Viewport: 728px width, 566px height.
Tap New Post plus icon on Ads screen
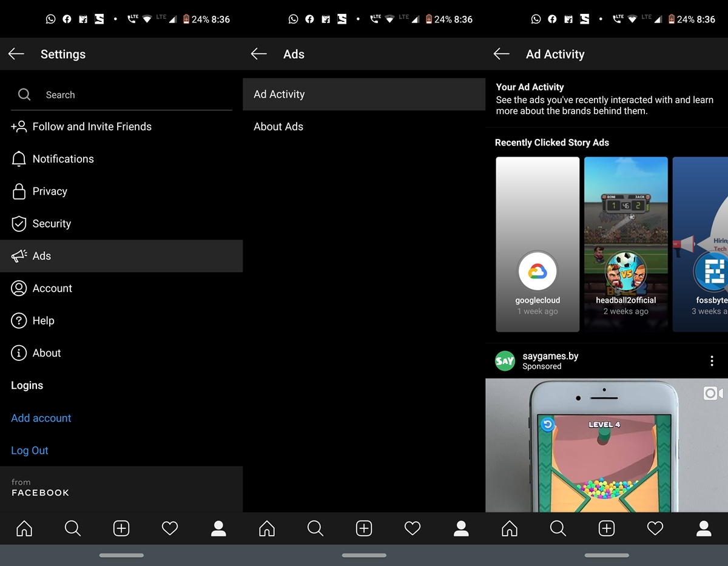tap(364, 528)
